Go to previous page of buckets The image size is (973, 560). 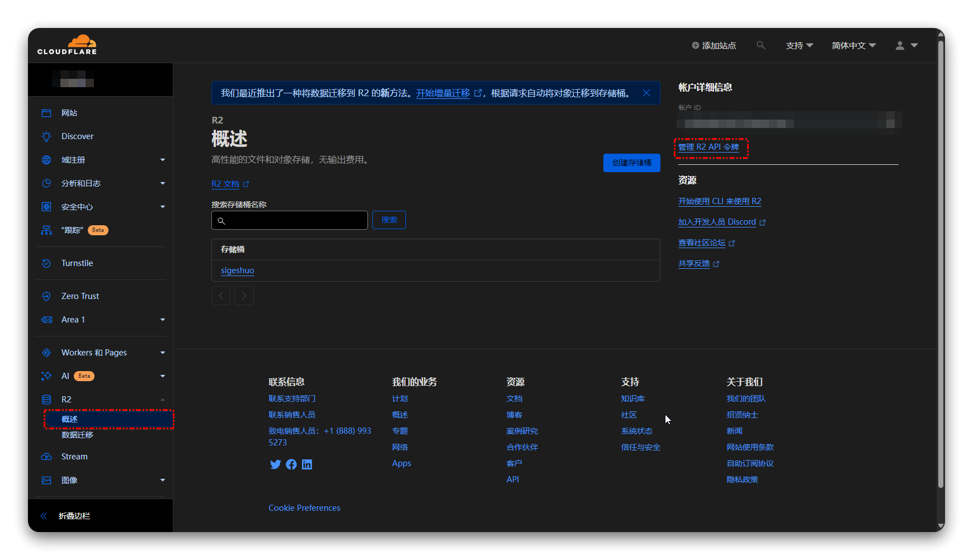pos(221,296)
